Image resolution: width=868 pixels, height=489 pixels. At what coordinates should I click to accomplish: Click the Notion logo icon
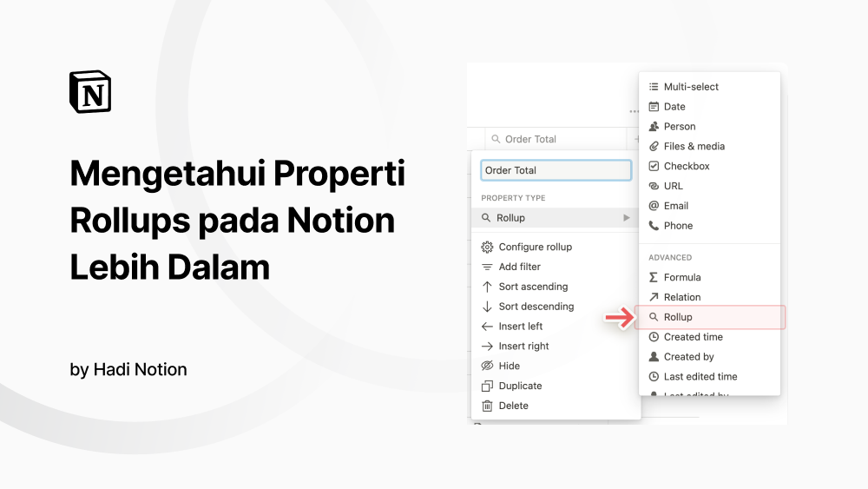90,92
